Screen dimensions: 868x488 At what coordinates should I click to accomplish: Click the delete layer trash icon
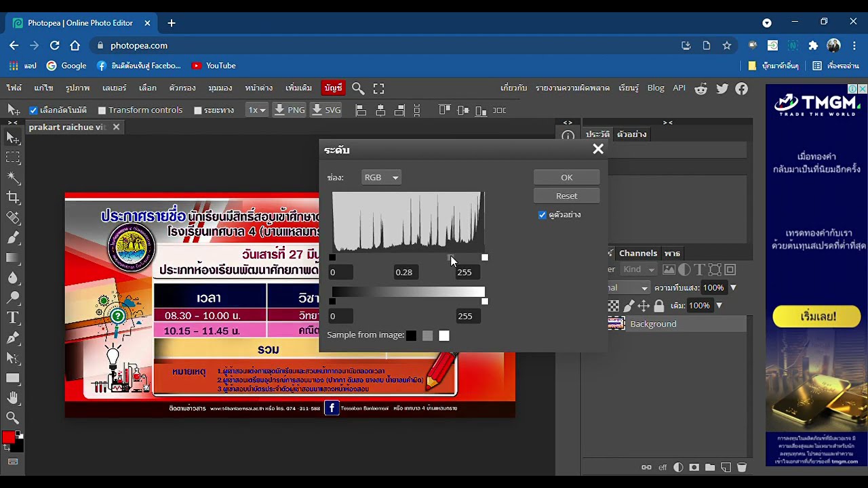(x=741, y=467)
